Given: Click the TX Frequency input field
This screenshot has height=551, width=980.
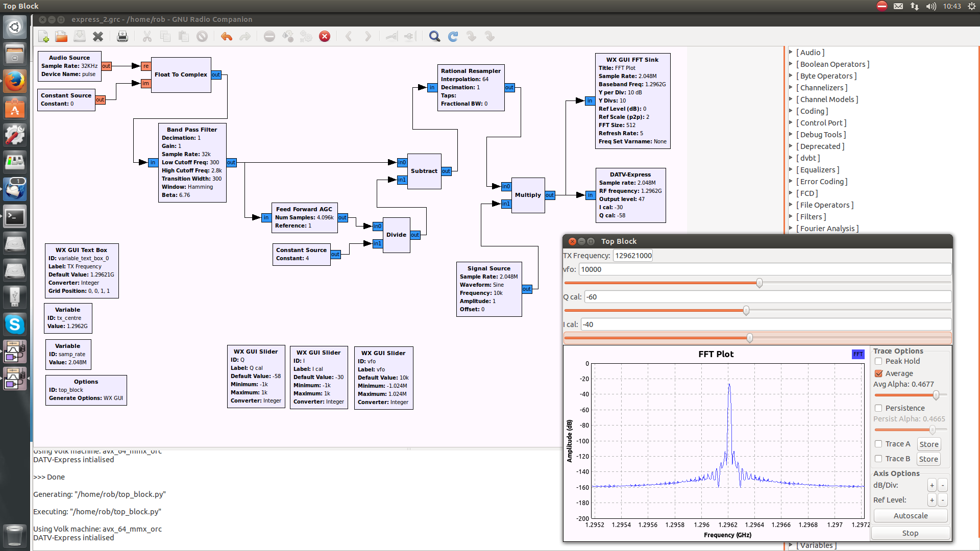Looking at the screenshot, I should coord(633,256).
